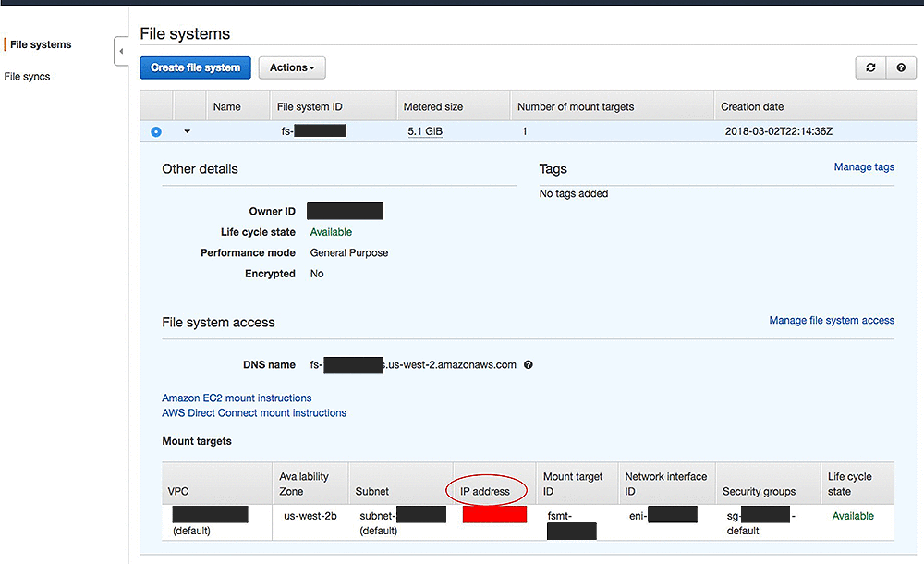Open the help question mark button
Screen dimensions: 924x564
tap(901, 67)
